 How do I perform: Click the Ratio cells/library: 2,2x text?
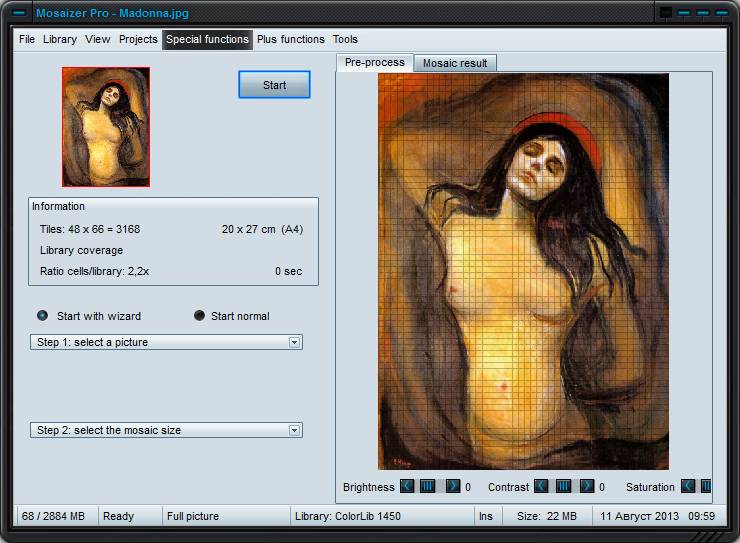point(94,271)
